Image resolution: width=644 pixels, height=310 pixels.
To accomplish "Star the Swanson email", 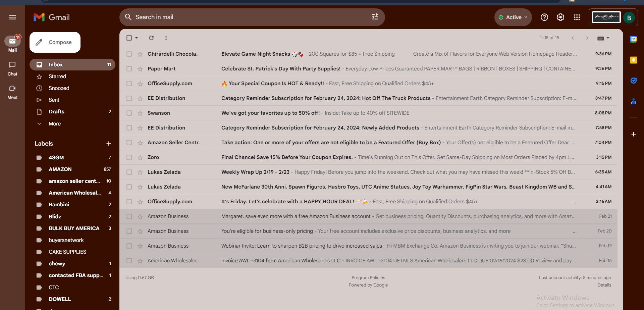I will point(140,113).
